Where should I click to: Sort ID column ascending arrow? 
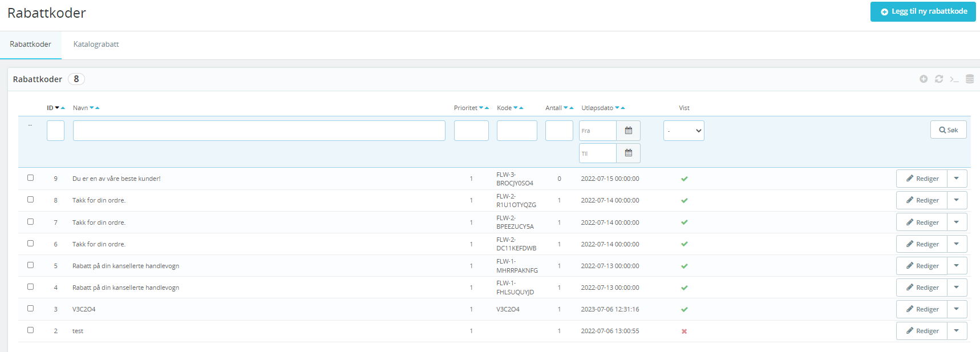[x=63, y=108]
